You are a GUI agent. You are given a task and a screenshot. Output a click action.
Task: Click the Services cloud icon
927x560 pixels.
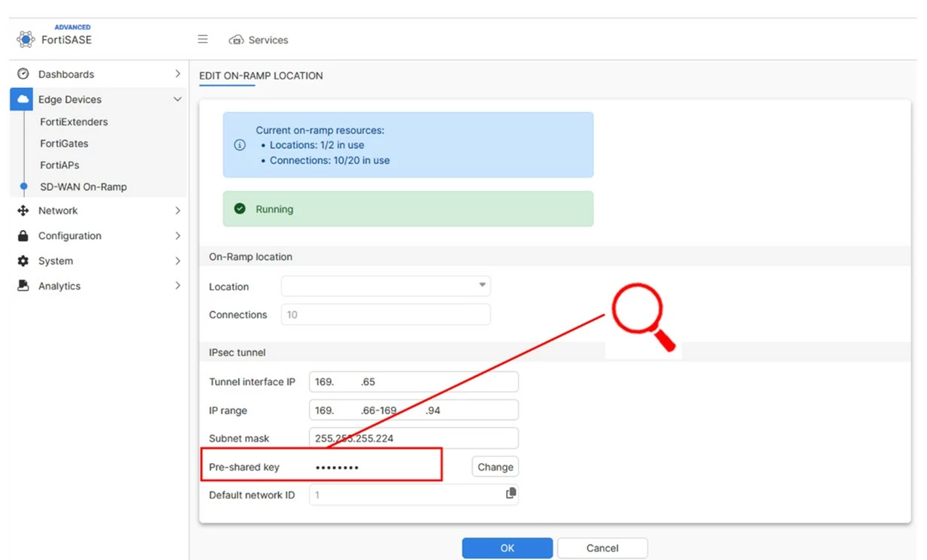coord(236,40)
